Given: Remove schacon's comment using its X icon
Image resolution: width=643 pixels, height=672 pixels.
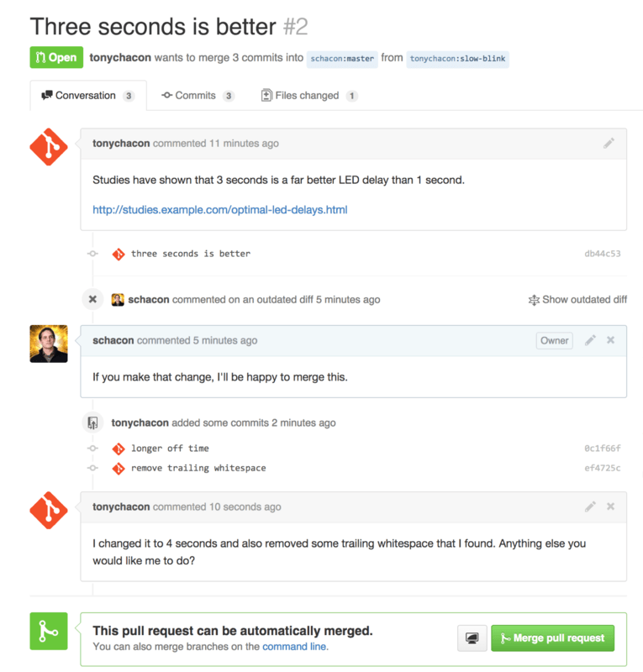Looking at the screenshot, I should coord(610,340).
